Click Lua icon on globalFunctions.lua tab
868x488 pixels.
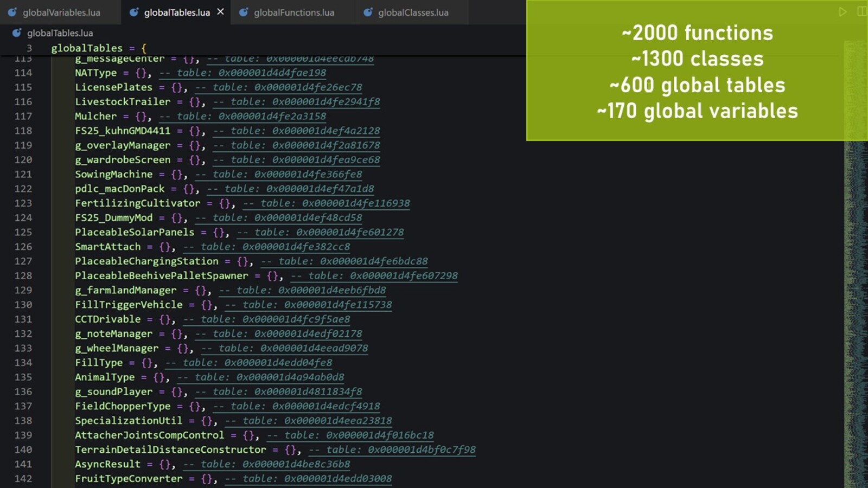(x=244, y=12)
